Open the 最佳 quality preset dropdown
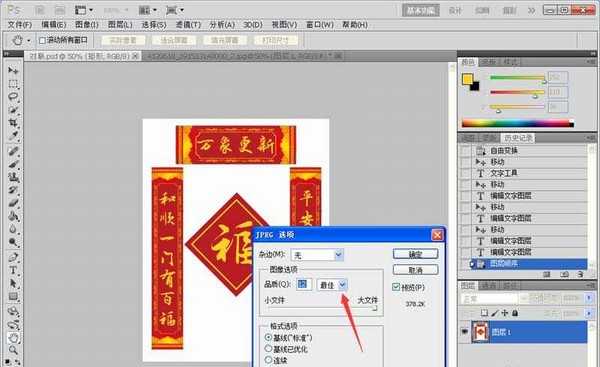 342,285
